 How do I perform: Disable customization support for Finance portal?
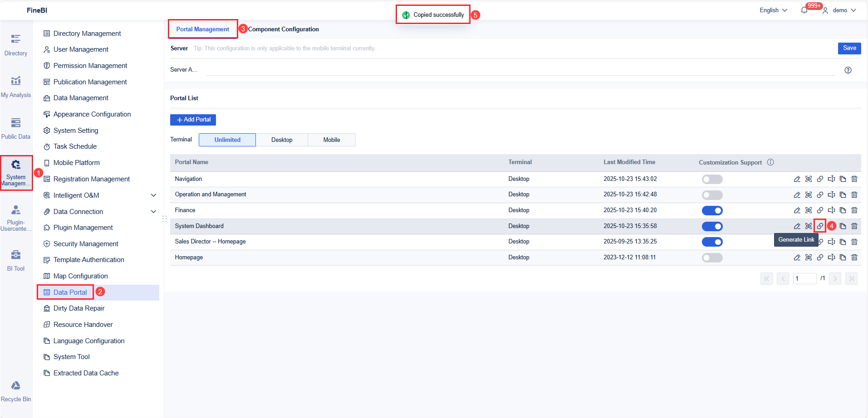click(x=712, y=210)
